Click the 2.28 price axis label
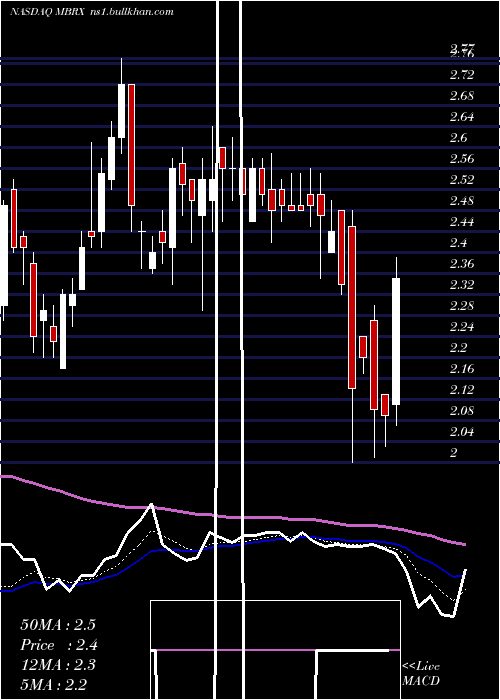This screenshot has width=500, height=700. click(462, 305)
